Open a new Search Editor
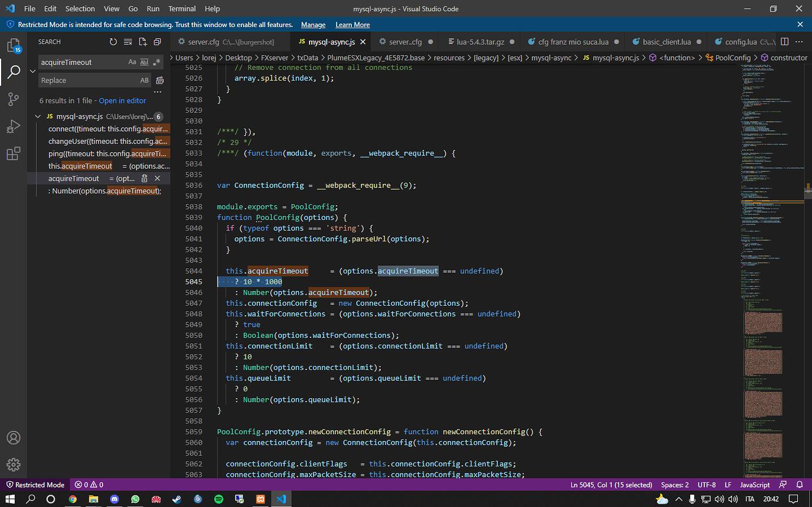This screenshot has width=812, height=507. coord(142,41)
